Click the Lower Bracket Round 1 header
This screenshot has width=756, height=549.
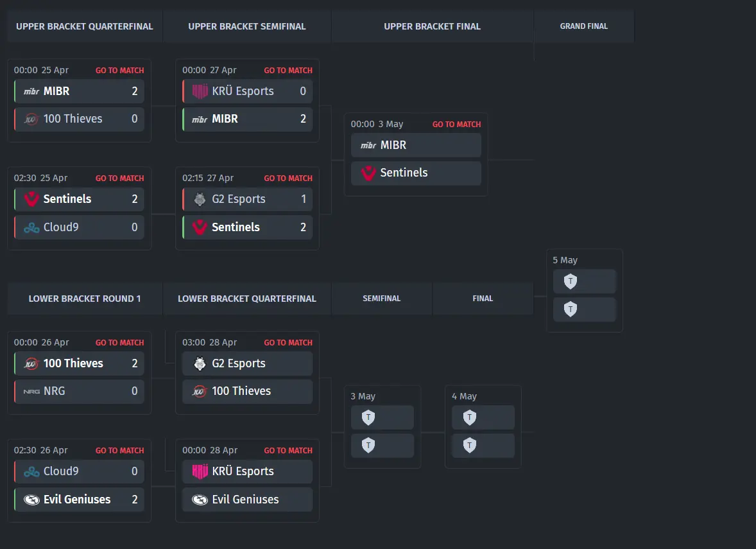[x=85, y=299]
